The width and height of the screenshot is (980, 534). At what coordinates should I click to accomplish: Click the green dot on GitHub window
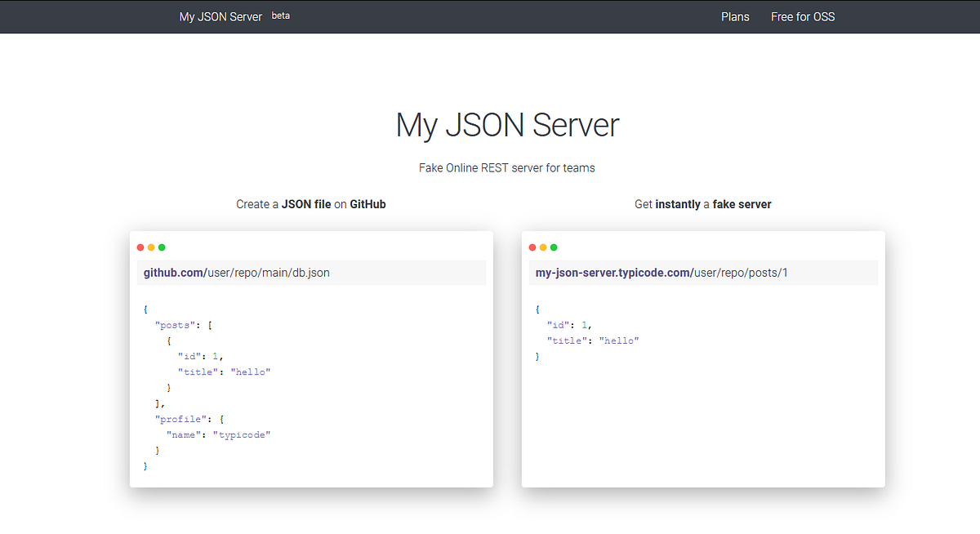click(x=162, y=247)
